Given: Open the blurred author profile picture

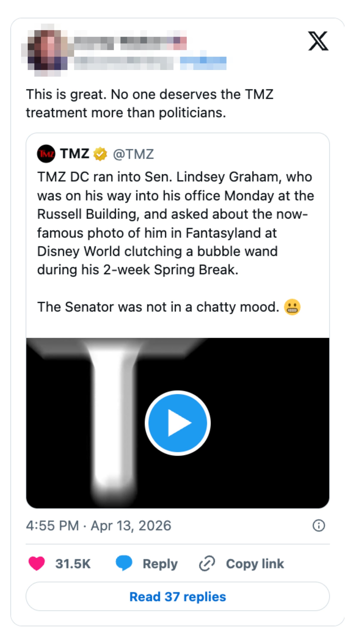Looking at the screenshot, I should point(47,50).
